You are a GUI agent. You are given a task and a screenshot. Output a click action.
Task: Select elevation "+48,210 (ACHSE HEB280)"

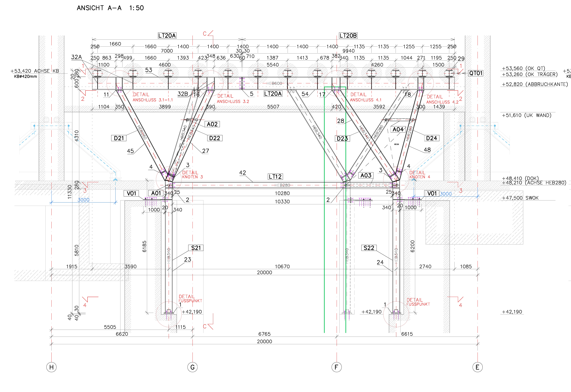[x=534, y=183]
